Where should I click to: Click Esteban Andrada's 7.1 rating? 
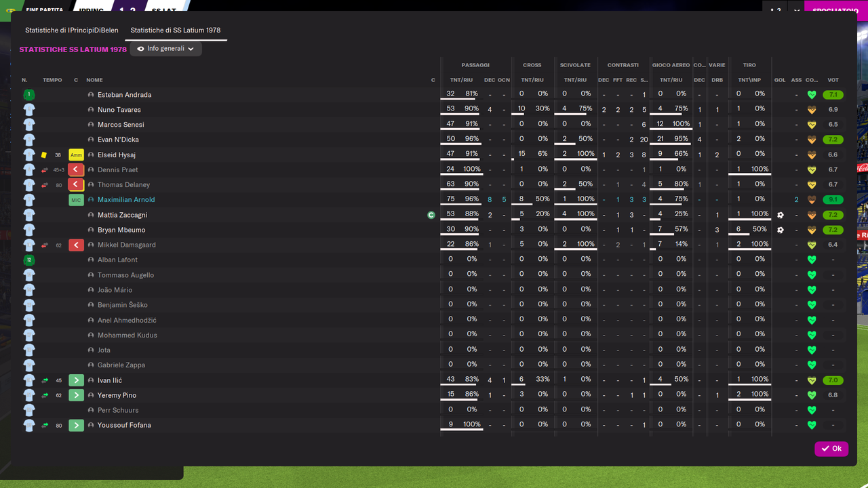[833, 95]
